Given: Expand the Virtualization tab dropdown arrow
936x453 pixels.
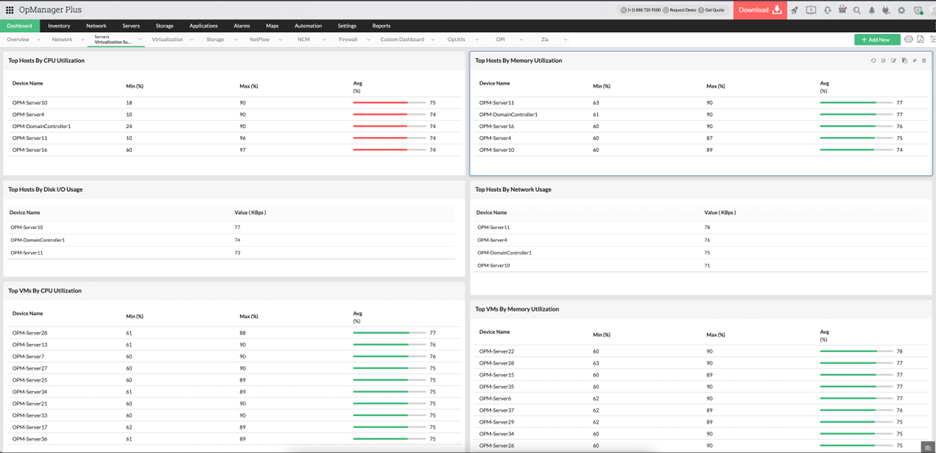Looking at the screenshot, I should point(193,40).
